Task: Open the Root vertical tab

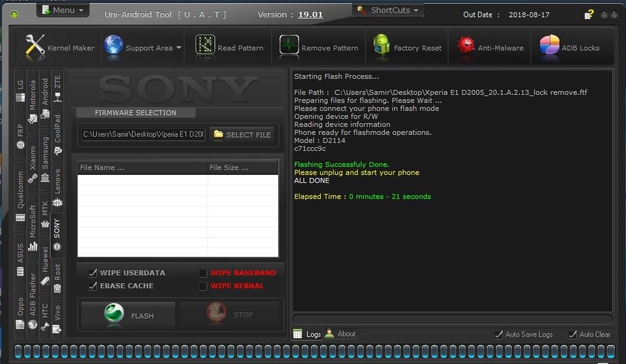Action: pyautogui.click(x=57, y=278)
